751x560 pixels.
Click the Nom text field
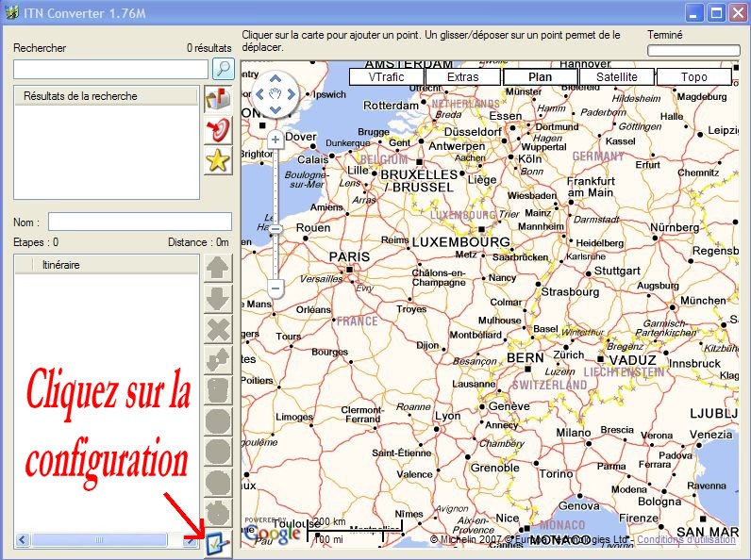pos(140,222)
